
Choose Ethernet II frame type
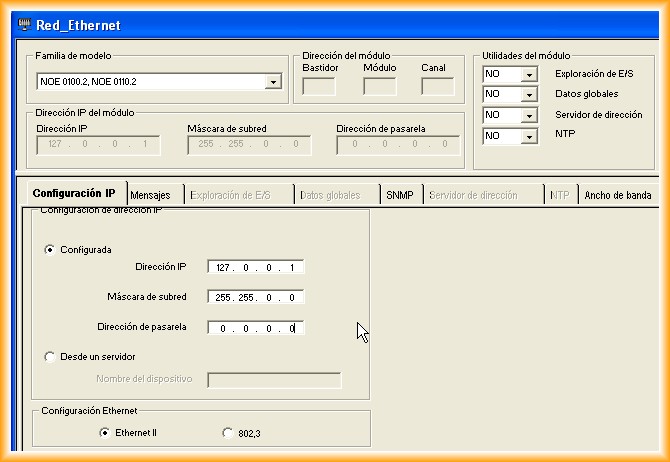click(x=104, y=432)
